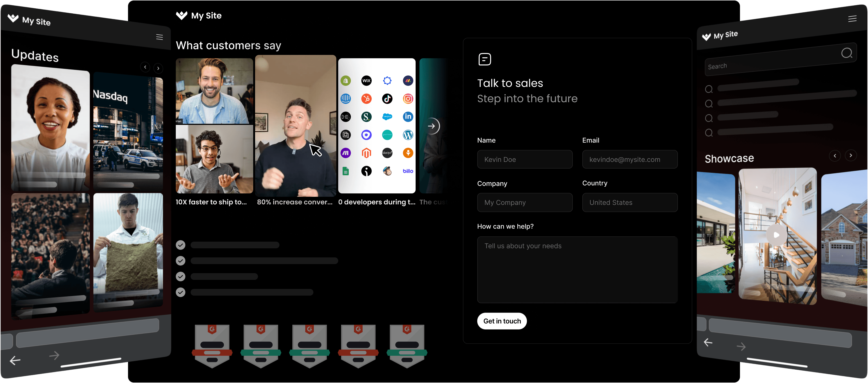Click the LinkedIn logo icon

click(x=408, y=117)
